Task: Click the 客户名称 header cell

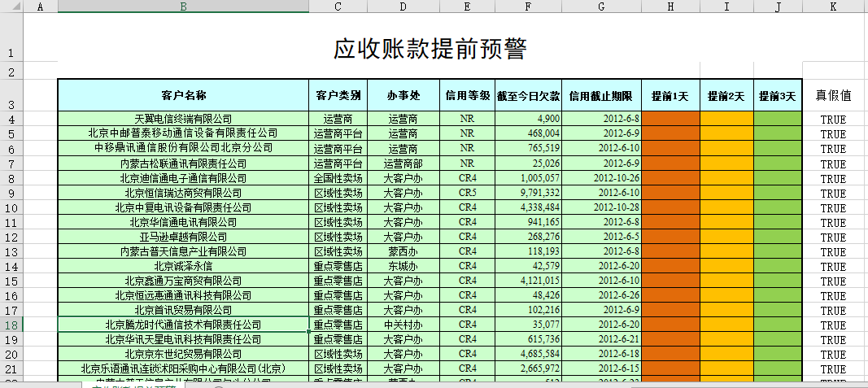Action: 183,95
